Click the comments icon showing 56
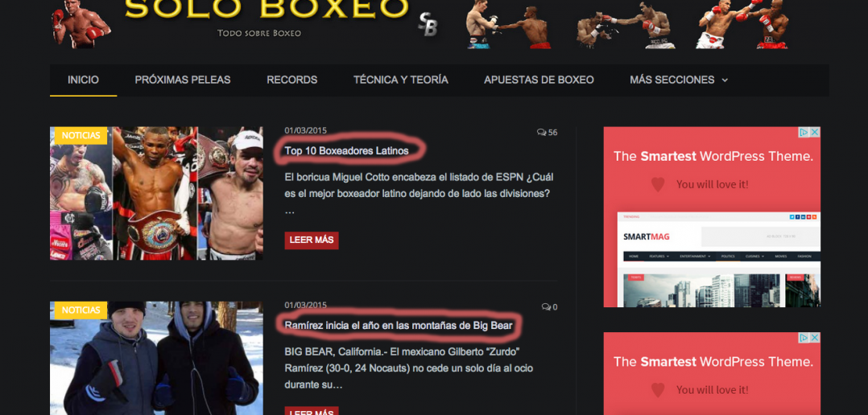Image resolution: width=868 pixels, height=415 pixels. coord(541,133)
